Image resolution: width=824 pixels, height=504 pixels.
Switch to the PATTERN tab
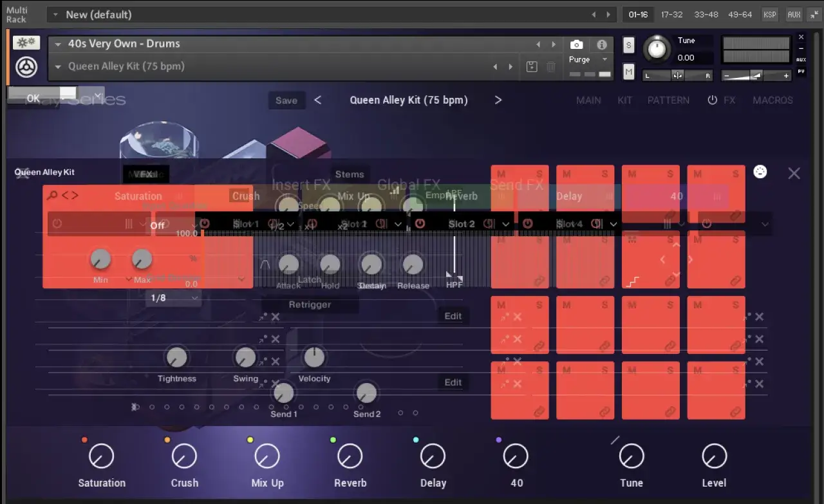[668, 100]
